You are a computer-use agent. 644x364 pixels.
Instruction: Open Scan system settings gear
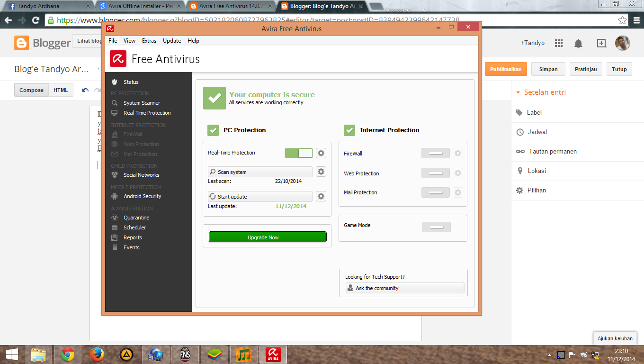click(321, 172)
